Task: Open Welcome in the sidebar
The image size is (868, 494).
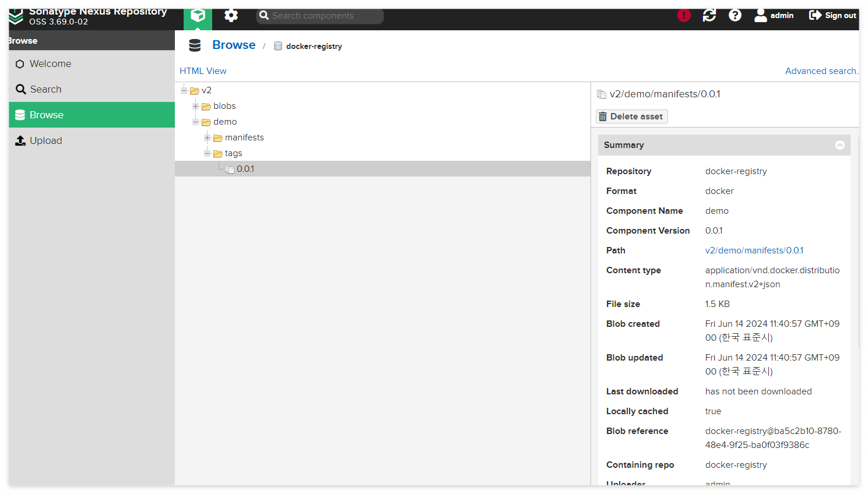Action: click(92, 63)
